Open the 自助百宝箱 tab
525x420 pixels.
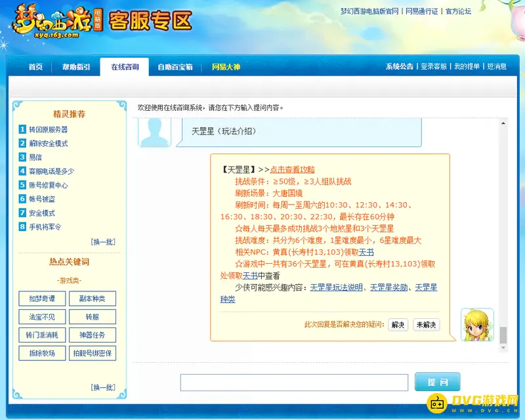[175, 67]
